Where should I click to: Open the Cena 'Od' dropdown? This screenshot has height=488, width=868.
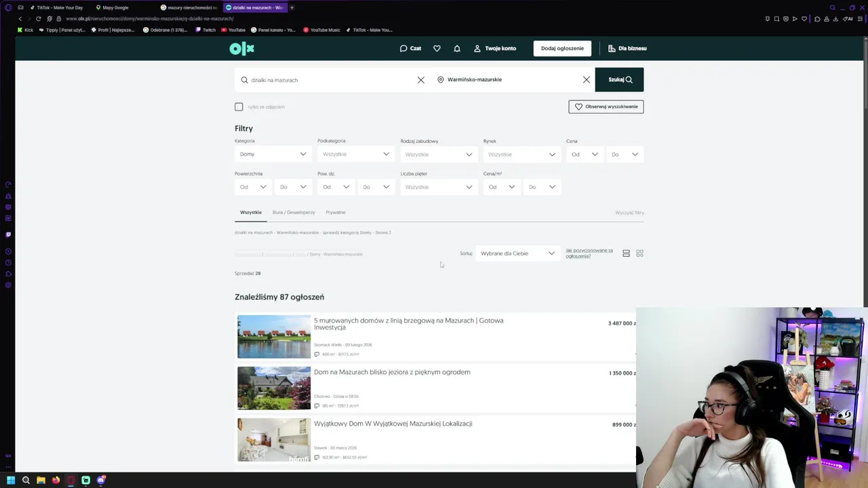pyautogui.click(x=585, y=155)
